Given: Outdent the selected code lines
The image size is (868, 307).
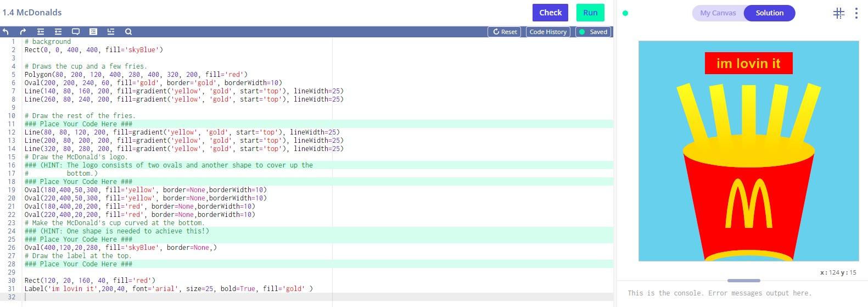Looking at the screenshot, I should (58, 32).
